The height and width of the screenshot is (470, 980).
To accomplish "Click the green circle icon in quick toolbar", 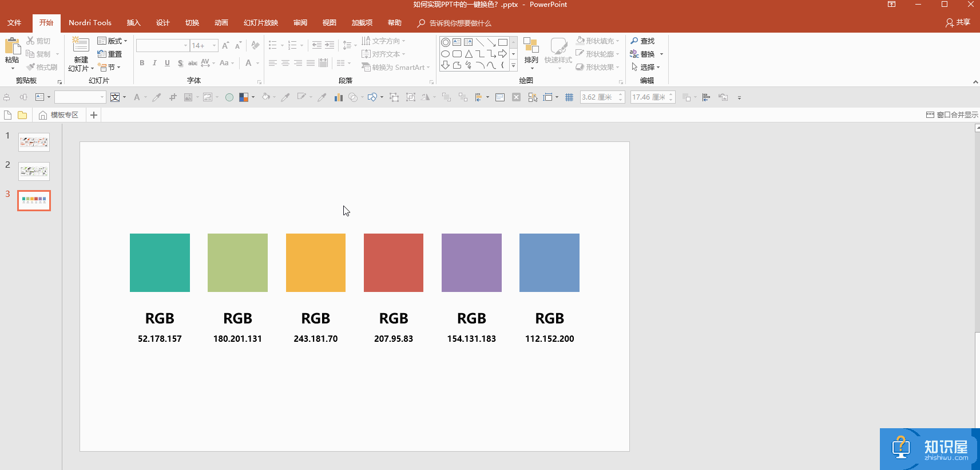I will 229,97.
